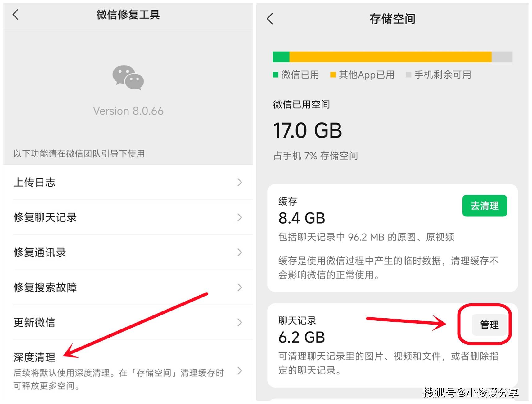
Task: Go back from the 存储空间 screen
Action: (x=270, y=19)
